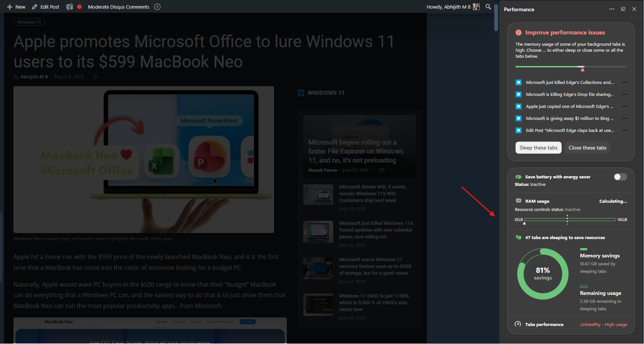Click the memory usage progress bar
The width and height of the screenshot is (644, 344).
pyautogui.click(x=571, y=67)
